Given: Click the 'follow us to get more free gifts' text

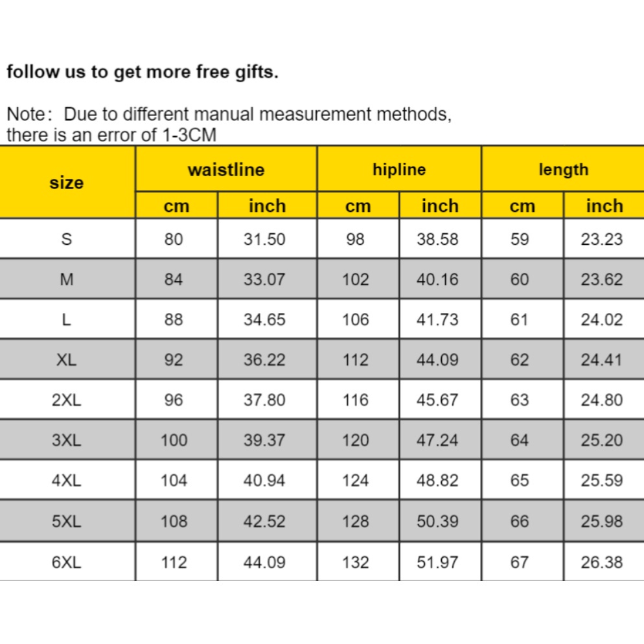Looking at the screenshot, I should point(143,72).
